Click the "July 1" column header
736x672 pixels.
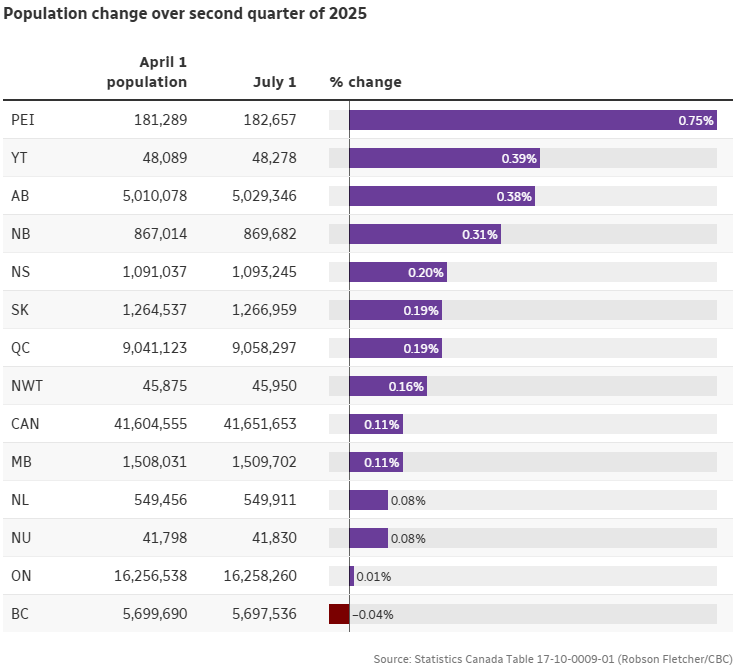coord(275,82)
